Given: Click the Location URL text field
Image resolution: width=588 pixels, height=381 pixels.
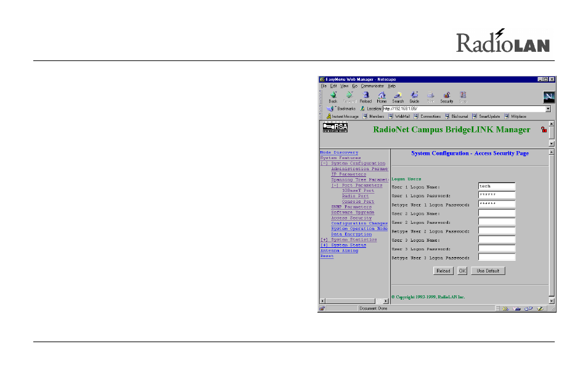Looking at the screenshot, I should tap(464, 109).
